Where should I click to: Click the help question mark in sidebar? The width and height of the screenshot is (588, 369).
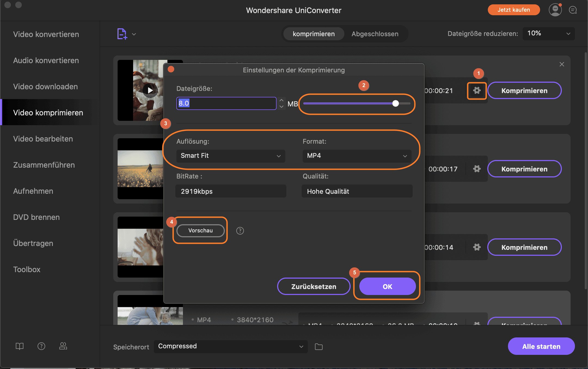[41, 346]
